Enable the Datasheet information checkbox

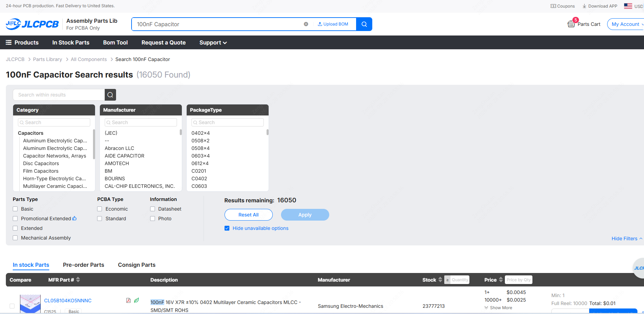pyautogui.click(x=153, y=209)
